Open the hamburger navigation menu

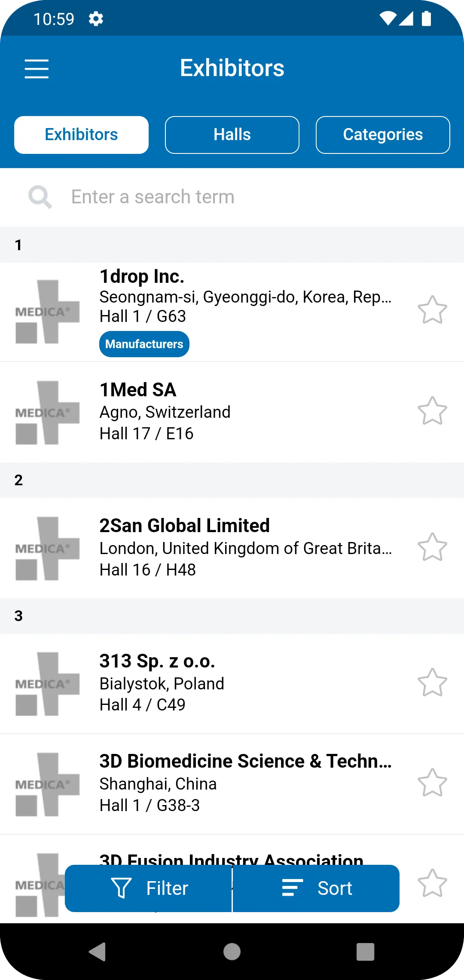(37, 69)
